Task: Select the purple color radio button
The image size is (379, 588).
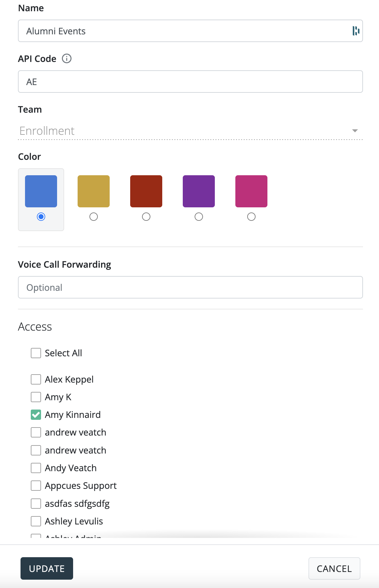Action: 199,217
